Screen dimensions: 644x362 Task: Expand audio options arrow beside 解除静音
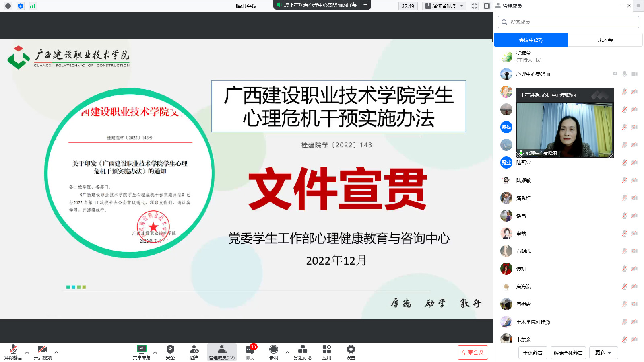[x=27, y=352]
